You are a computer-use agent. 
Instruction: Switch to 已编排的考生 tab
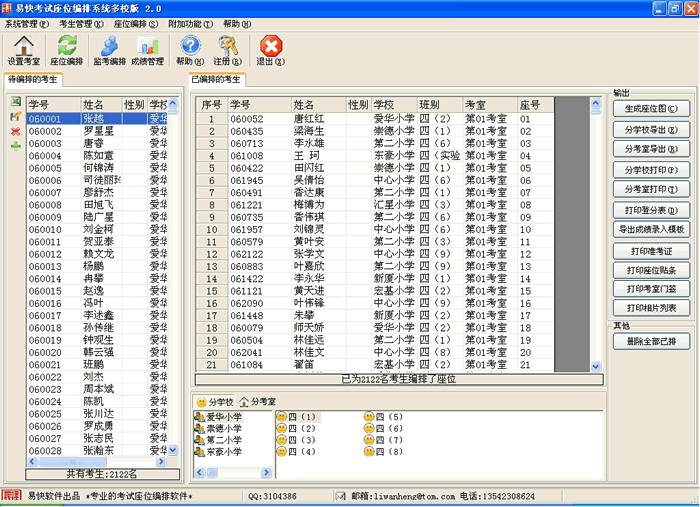click(x=216, y=79)
